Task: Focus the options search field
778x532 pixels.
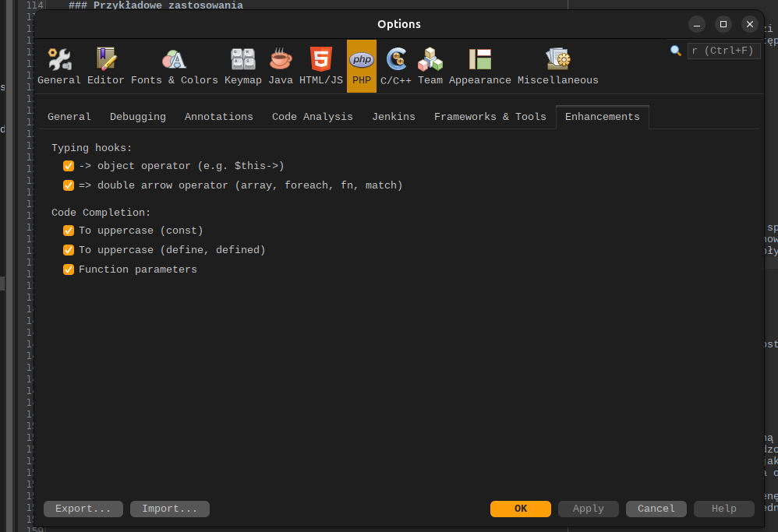Action: (x=723, y=51)
